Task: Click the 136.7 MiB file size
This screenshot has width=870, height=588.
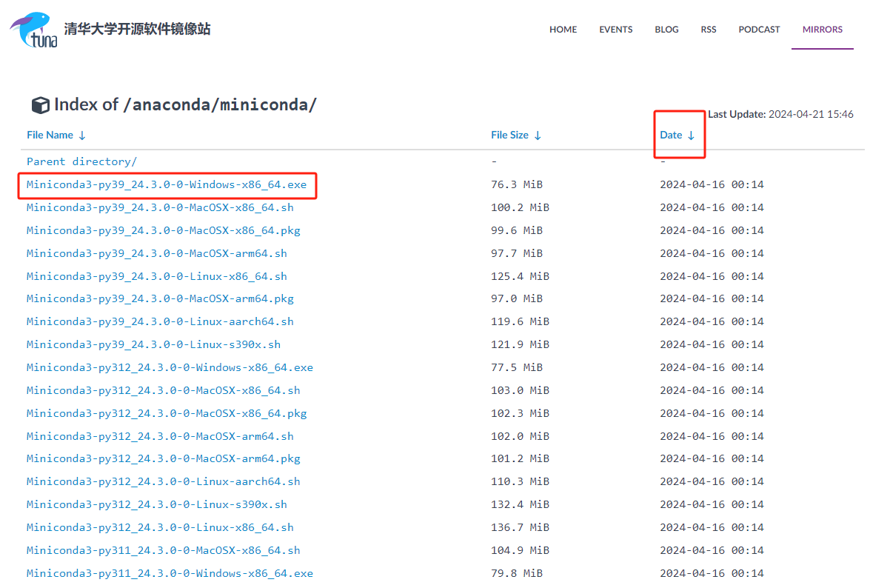Action: (520, 527)
